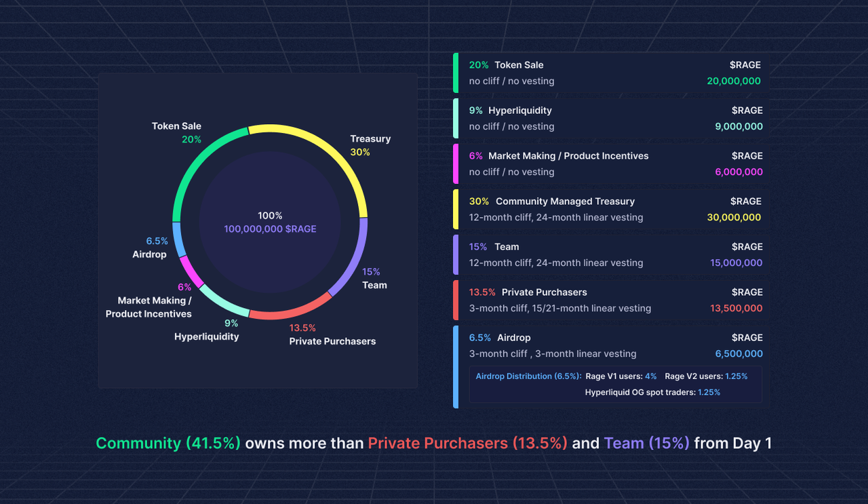Click "3-month cliff, 15/21-month linear vesting" text
Screen dimensions: 868x504
coord(560,308)
